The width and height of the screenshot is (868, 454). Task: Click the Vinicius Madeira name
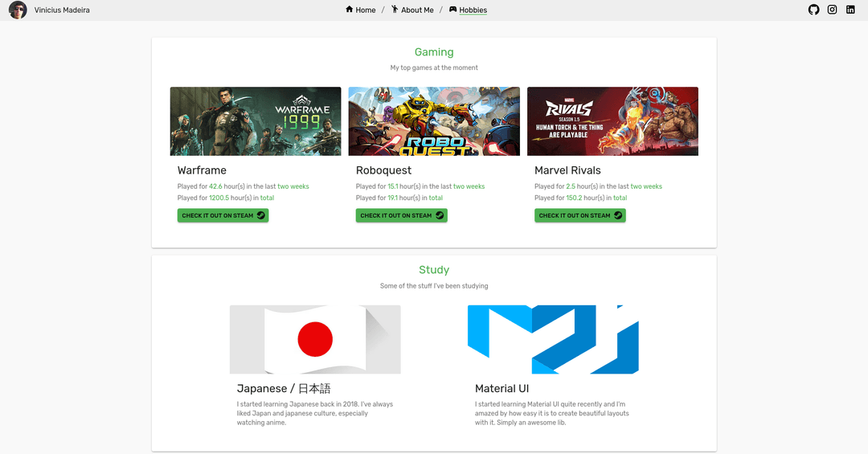coord(62,10)
